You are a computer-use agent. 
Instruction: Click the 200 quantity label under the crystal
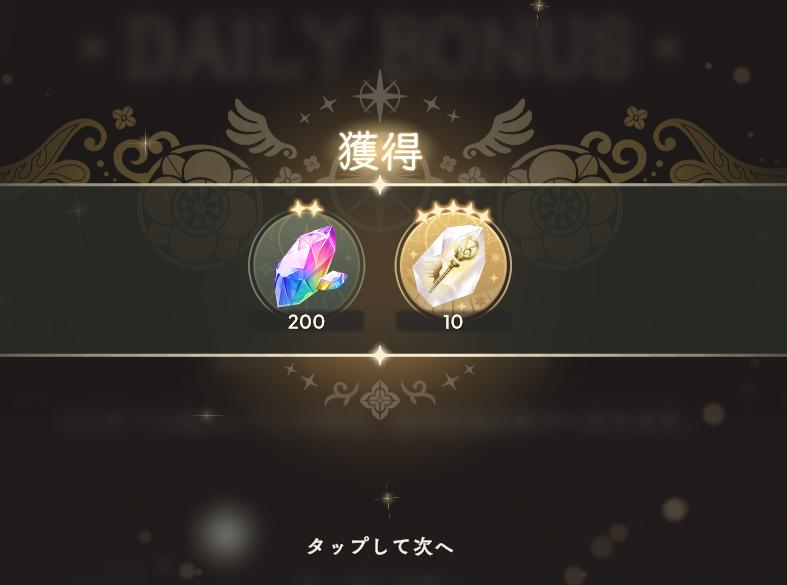click(x=306, y=322)
